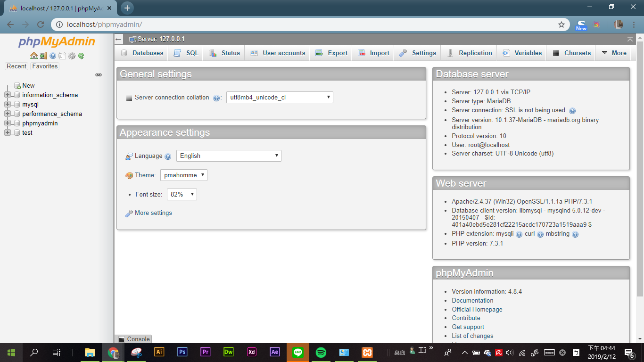Screen dimensions: 644x362
Task: Expand the phpmyadmin database node
Action: click(x=7, y=123)
